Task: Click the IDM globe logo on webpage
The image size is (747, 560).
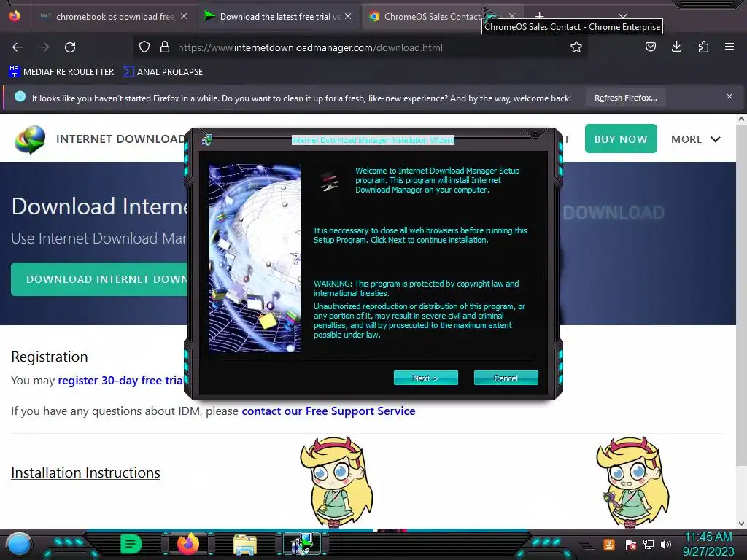Action: 30,139
